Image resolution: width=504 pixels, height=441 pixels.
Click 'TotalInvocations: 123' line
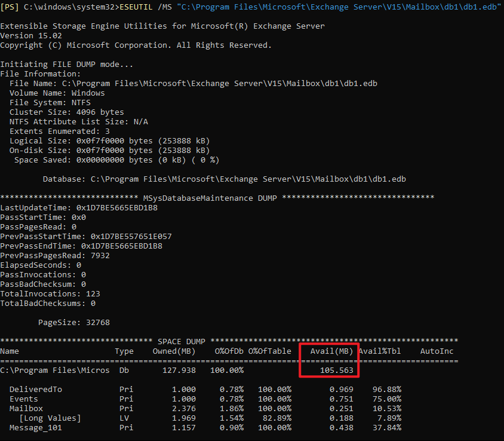point(50,294)
